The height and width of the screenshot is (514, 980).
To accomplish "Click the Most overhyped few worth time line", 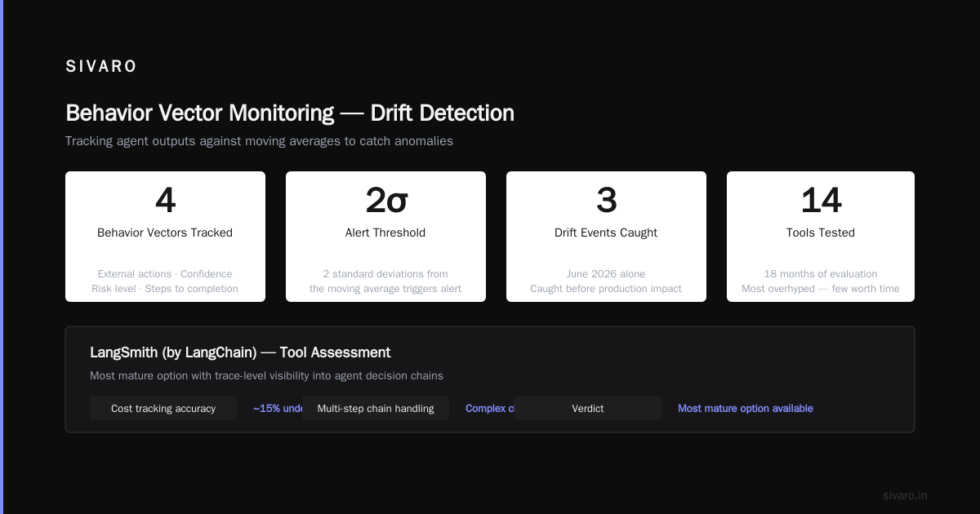I will coord(821,289).
